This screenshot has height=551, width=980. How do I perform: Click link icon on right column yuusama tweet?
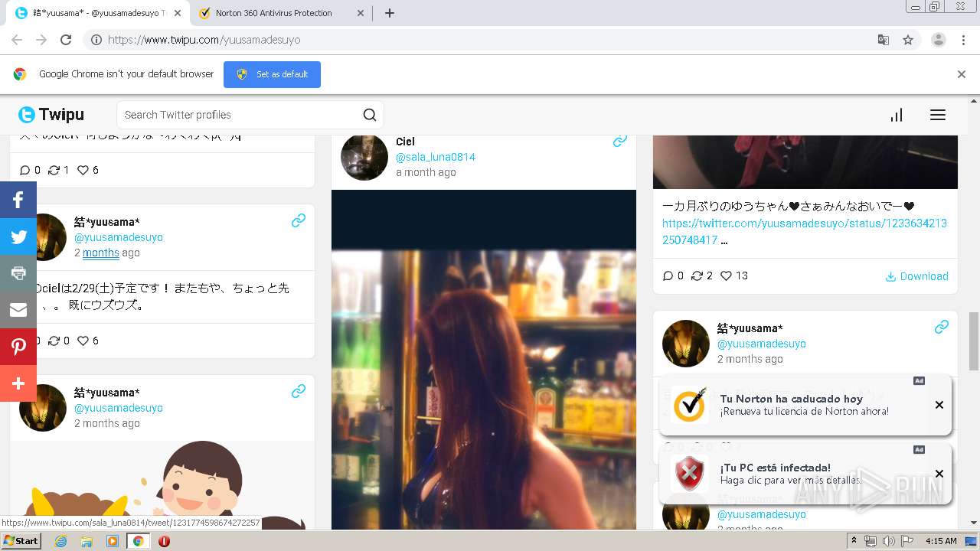pyautogui.click(x=942, y=327)
